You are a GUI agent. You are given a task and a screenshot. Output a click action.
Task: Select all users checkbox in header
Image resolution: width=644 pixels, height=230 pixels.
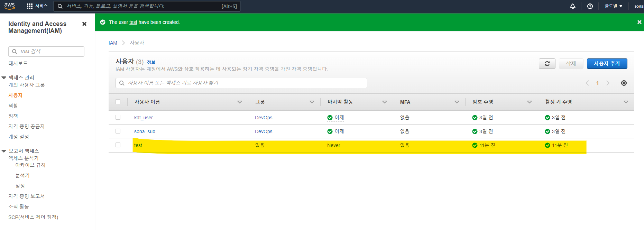point(118,102)
